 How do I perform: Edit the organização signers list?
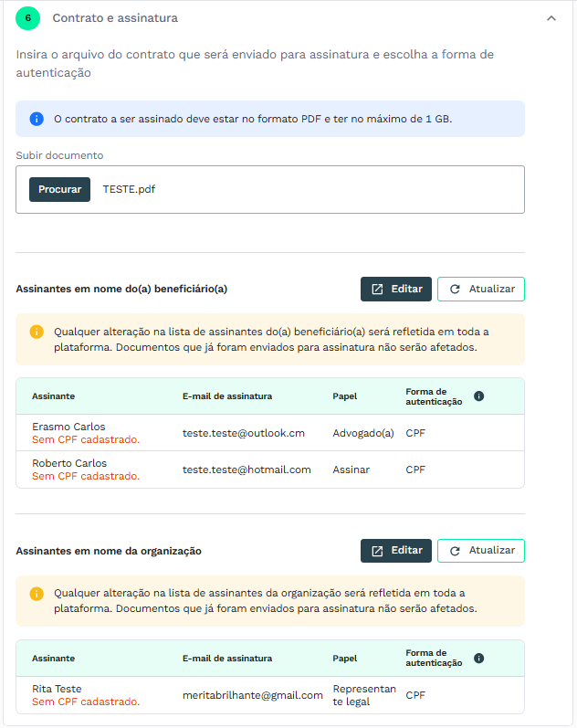[396, 551]
